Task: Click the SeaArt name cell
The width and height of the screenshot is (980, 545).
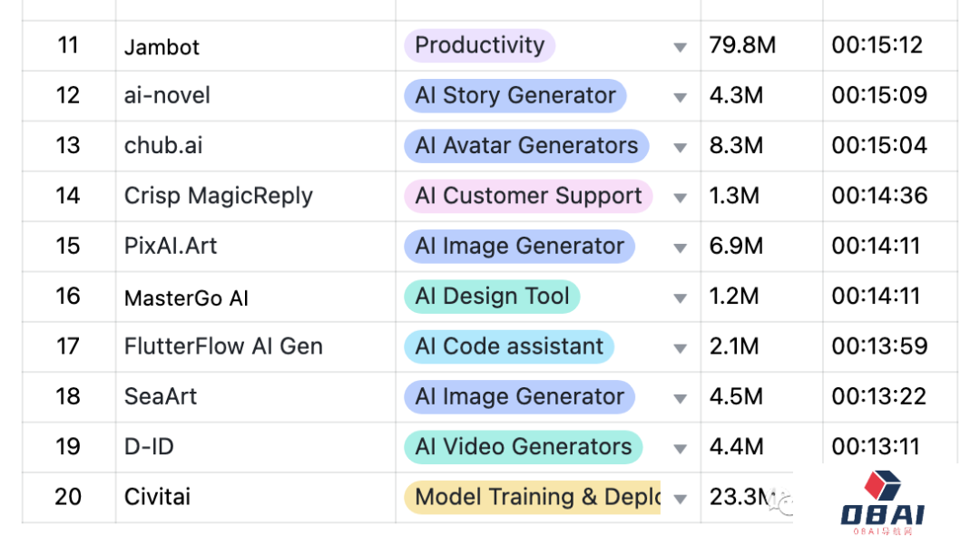Action: point(256,397)
